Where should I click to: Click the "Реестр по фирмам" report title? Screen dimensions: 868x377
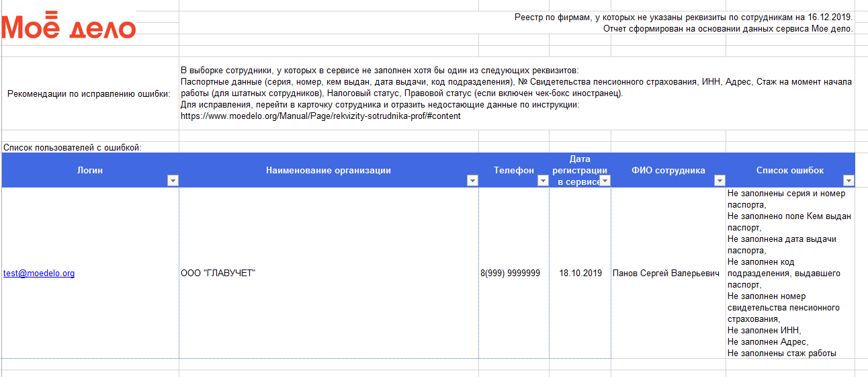[x=683, y=17]
